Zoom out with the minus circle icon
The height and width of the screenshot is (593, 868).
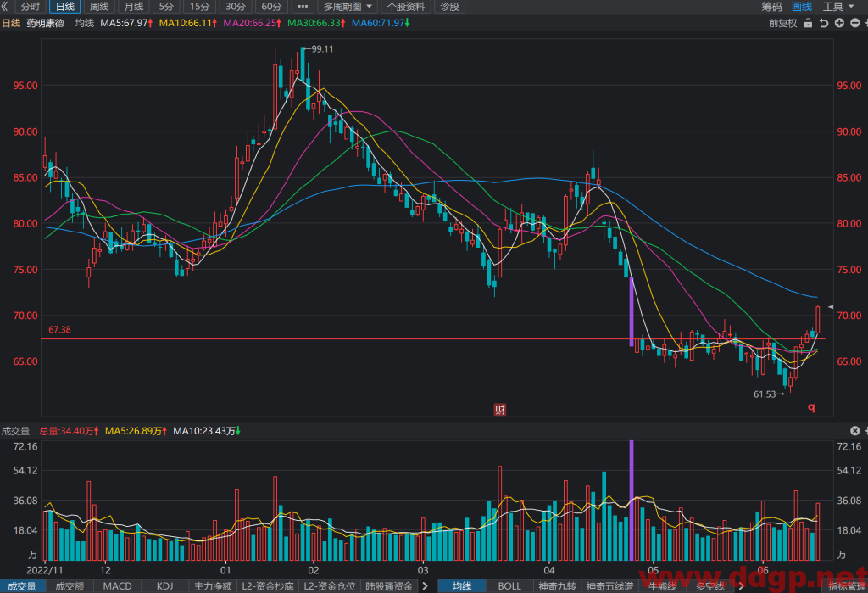coord(855,23)
